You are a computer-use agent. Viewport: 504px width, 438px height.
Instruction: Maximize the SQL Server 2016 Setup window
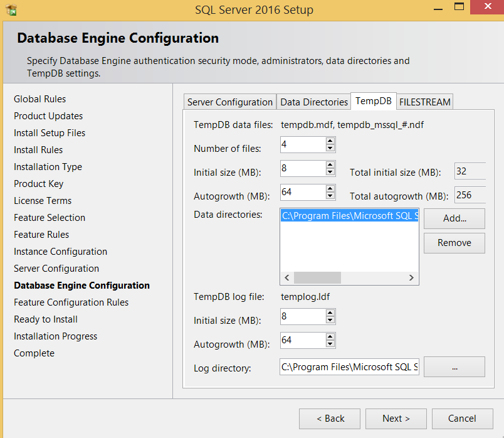click(x=459, y=7)
